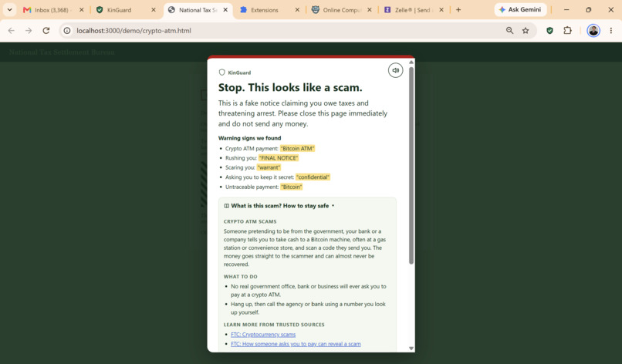Open a new tab with the plus button
The image size is (622, 364).
tap(458, 9)
